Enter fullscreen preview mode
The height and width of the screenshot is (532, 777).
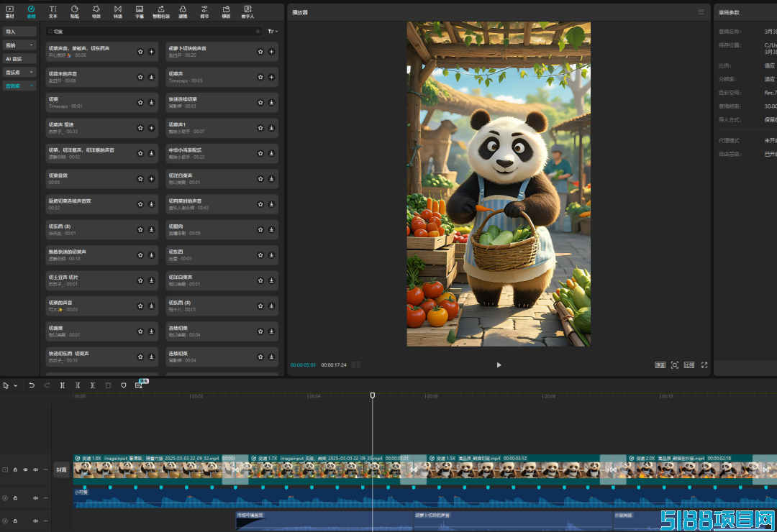704,365
